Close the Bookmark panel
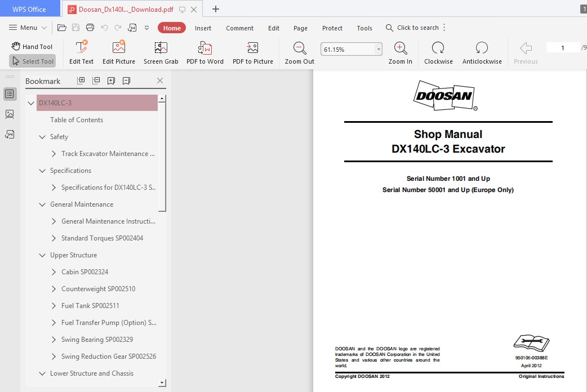The image size is (587, 392). [x=160, y=81]
